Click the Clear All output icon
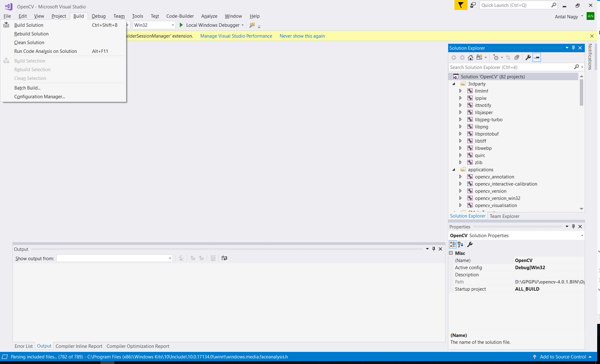Viewport: 600px width, 364px height. [x=213, y=258]
